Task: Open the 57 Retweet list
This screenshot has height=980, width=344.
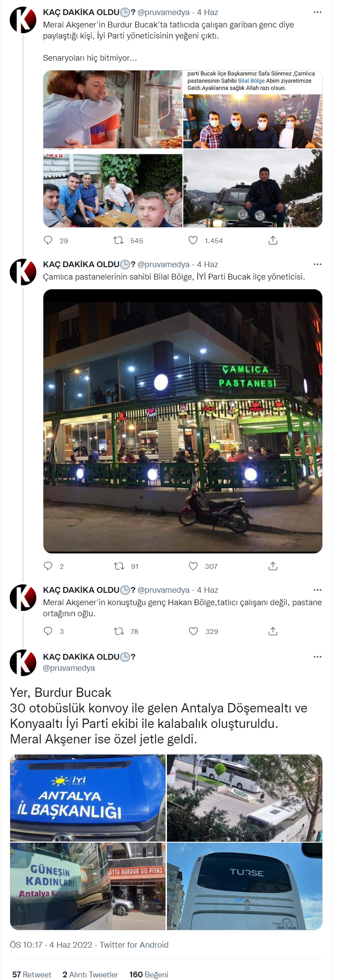Action: pos(32,974)
